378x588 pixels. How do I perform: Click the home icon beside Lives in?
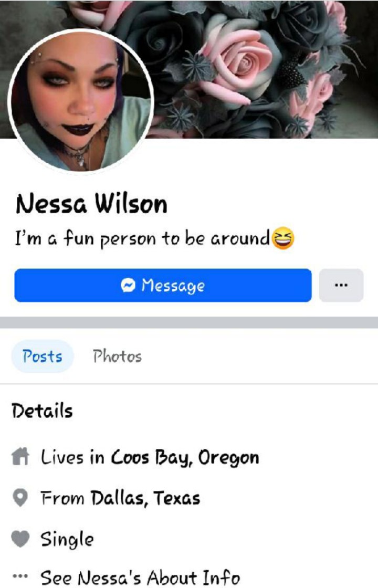click(20, 457)
